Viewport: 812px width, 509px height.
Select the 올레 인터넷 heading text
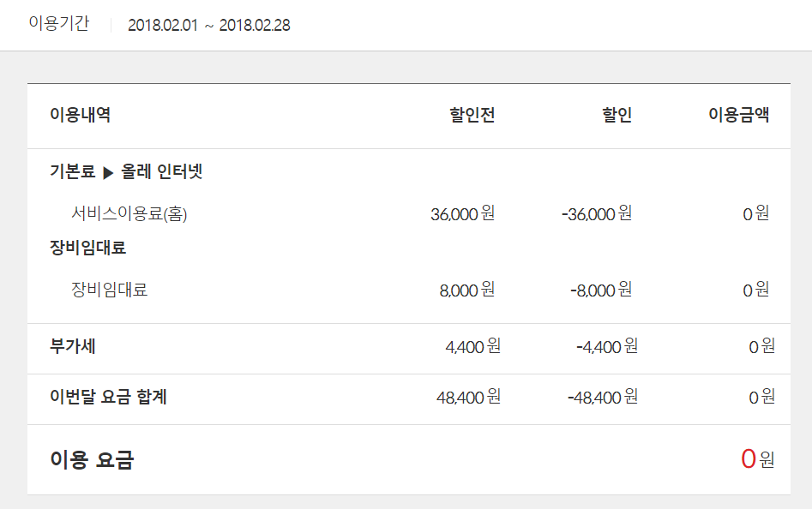point(162,172)
